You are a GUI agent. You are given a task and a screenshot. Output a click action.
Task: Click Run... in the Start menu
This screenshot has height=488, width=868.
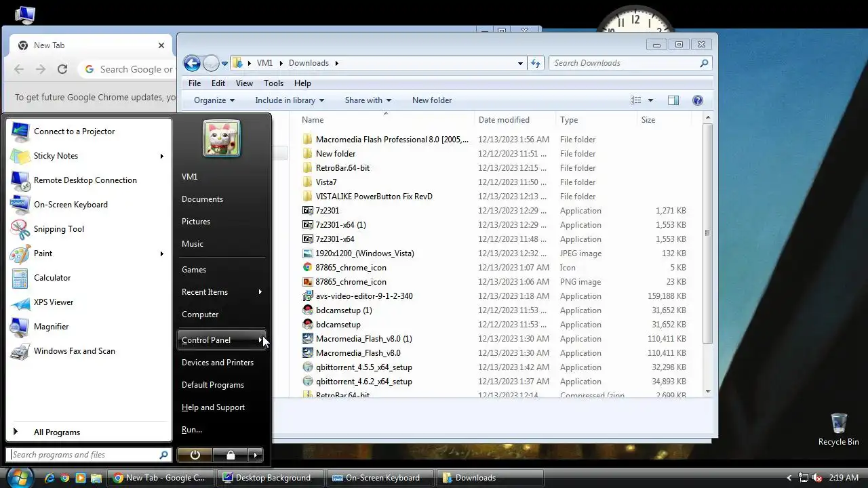(192, 430)
